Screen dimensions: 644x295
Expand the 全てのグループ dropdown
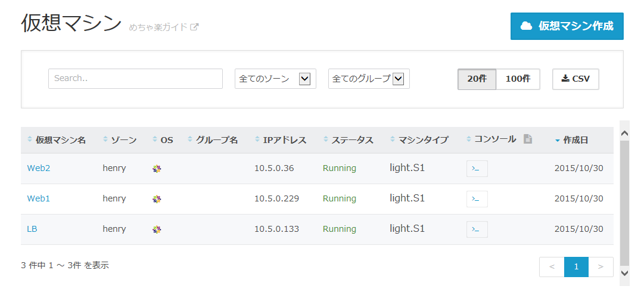(369, 79)
